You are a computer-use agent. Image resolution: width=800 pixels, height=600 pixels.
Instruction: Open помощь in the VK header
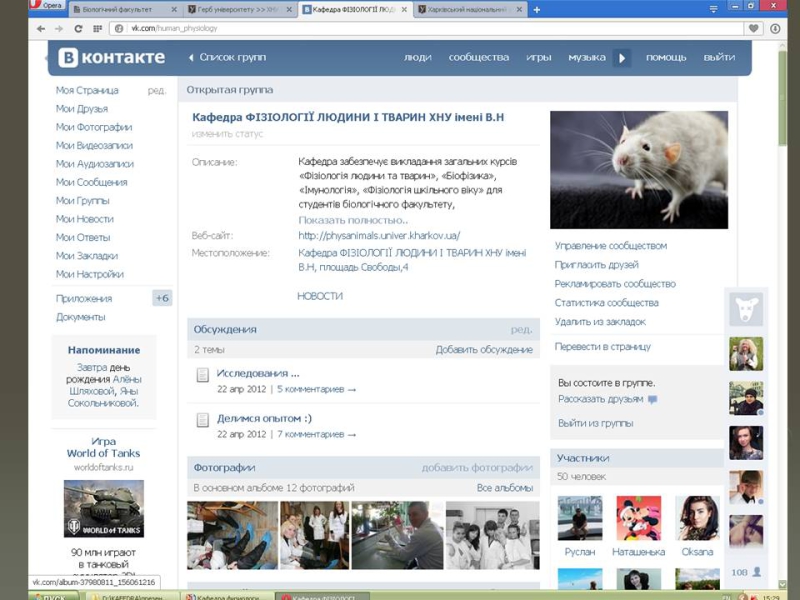(666, 58)
